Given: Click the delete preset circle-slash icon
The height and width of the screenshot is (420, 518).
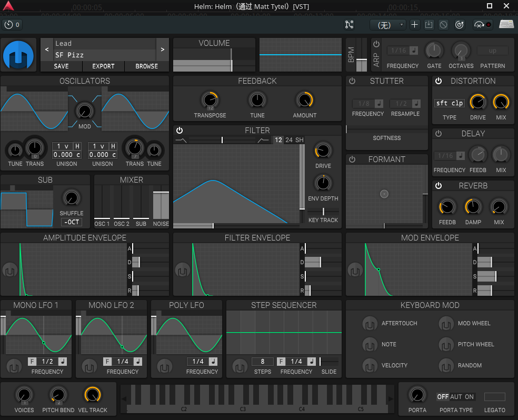Looking at the screenshot, I should 444,24.
